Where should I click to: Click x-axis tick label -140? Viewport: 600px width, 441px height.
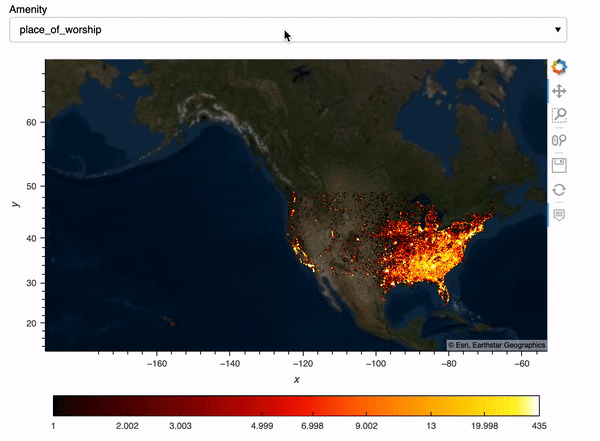click(230, 364)
